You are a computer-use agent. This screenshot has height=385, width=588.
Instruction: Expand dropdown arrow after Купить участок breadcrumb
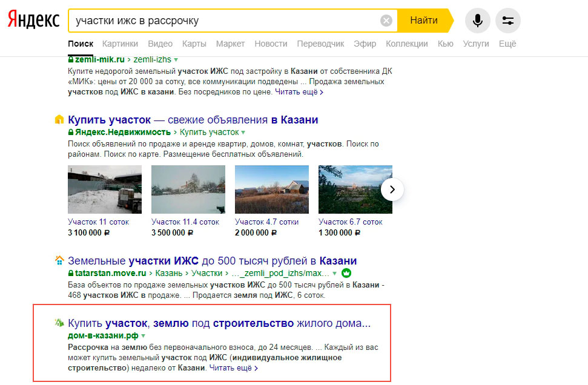243,133
